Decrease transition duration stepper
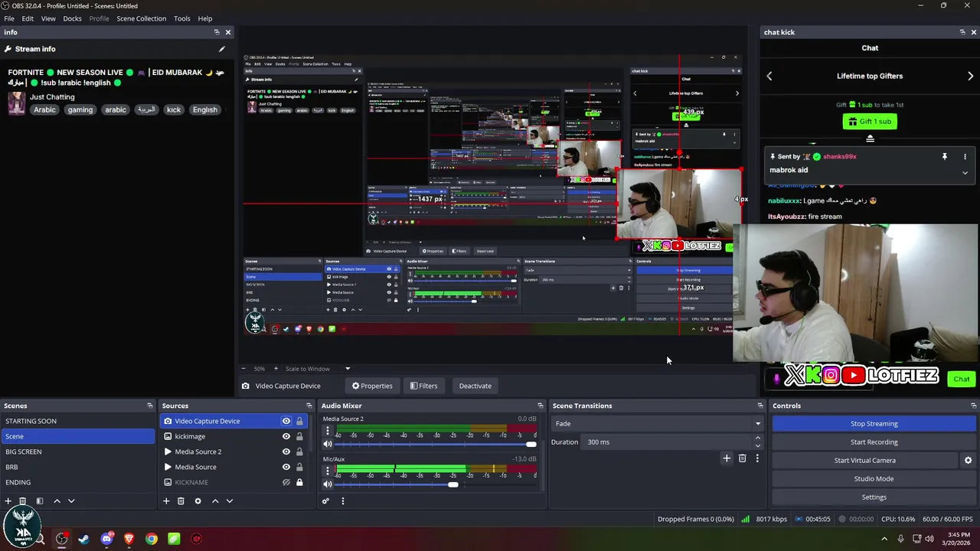 [758, 445]
